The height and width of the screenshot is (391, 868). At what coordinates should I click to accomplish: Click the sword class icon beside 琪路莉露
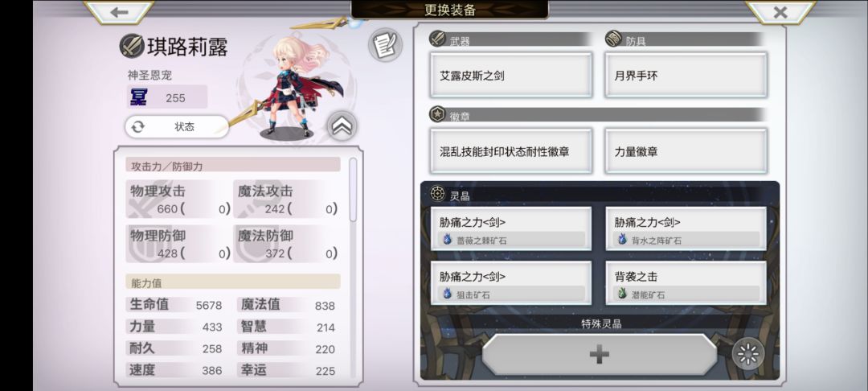coord(132,46)
